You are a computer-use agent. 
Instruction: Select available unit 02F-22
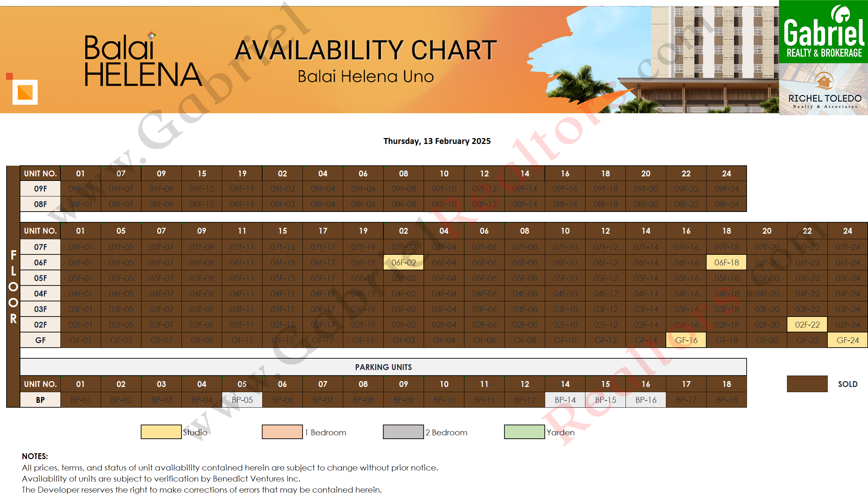tap(807, 325)
